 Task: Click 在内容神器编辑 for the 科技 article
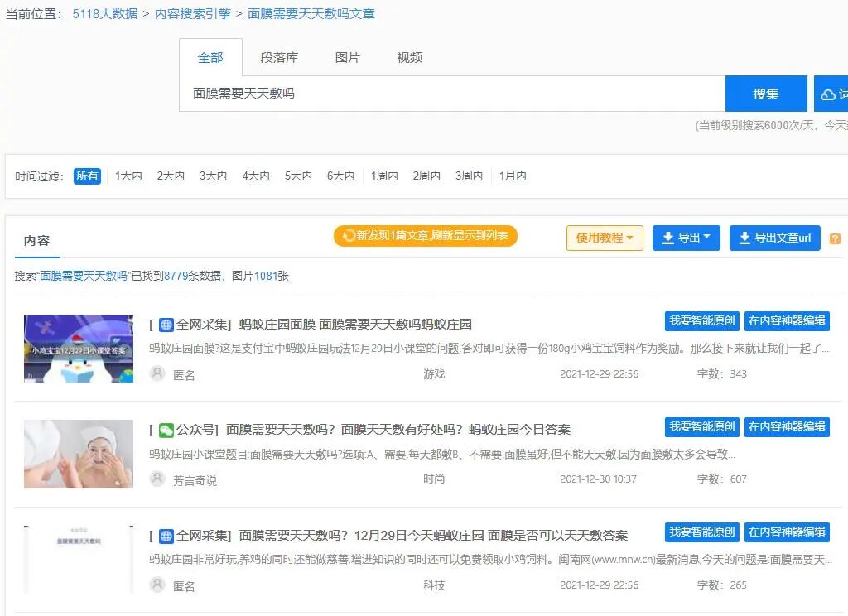pyautogui.click(x=787, y=532)
